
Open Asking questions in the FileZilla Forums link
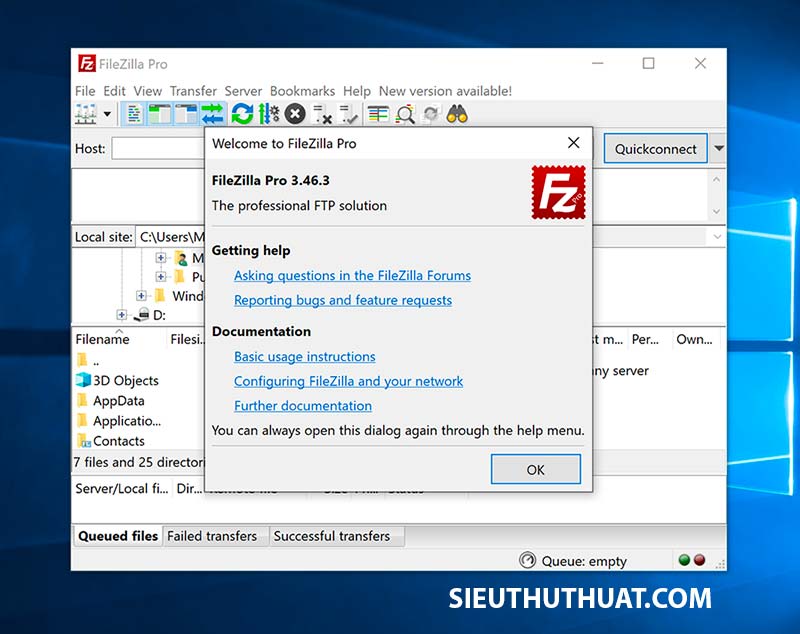point(353,275)
